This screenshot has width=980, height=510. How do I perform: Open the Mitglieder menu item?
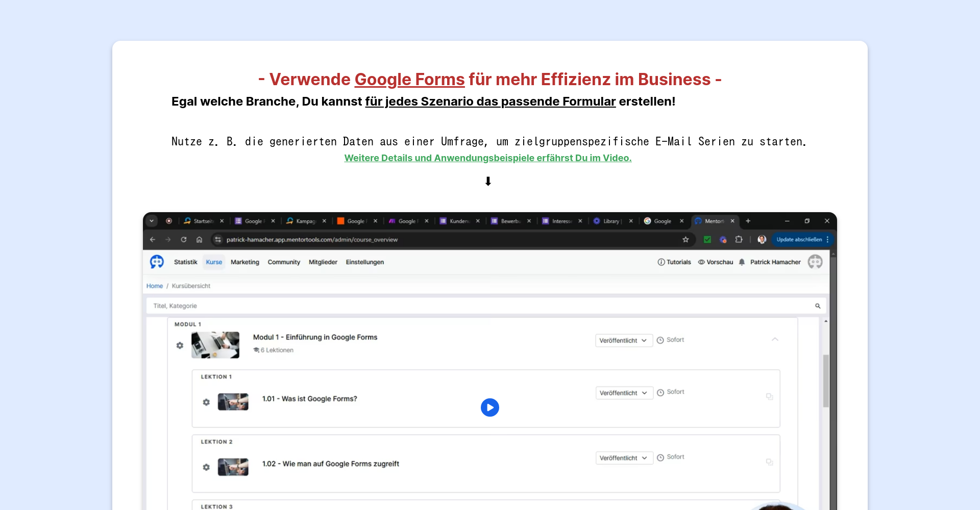tap(323, 262)
